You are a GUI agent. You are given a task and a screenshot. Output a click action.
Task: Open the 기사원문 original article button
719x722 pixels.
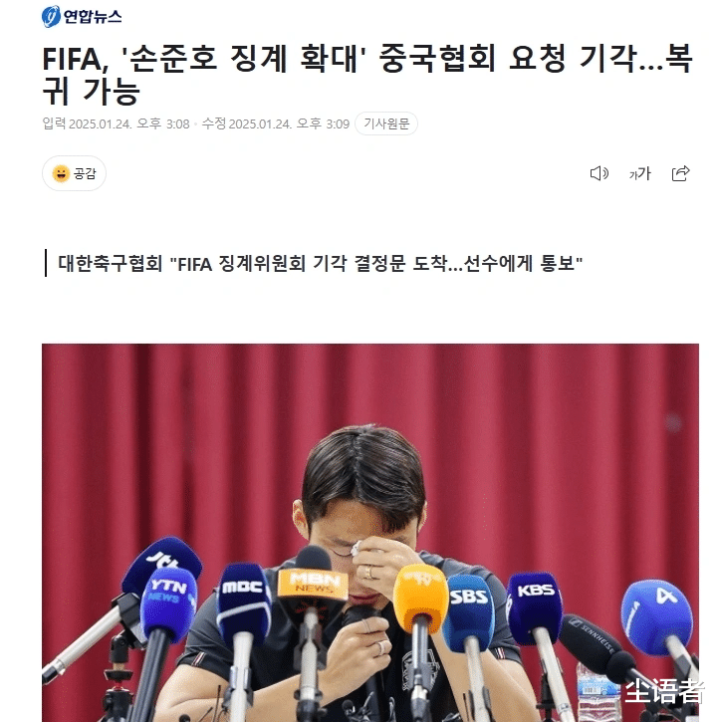pos(386,123)
